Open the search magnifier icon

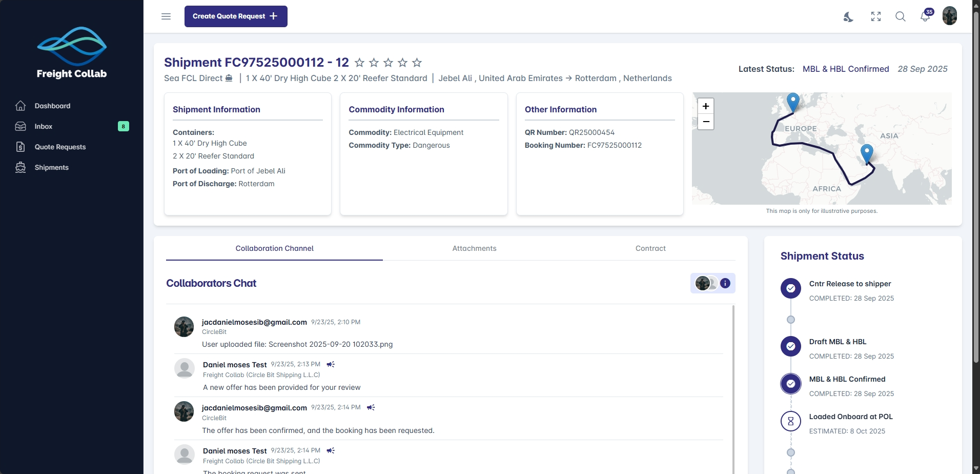point(901,16)
